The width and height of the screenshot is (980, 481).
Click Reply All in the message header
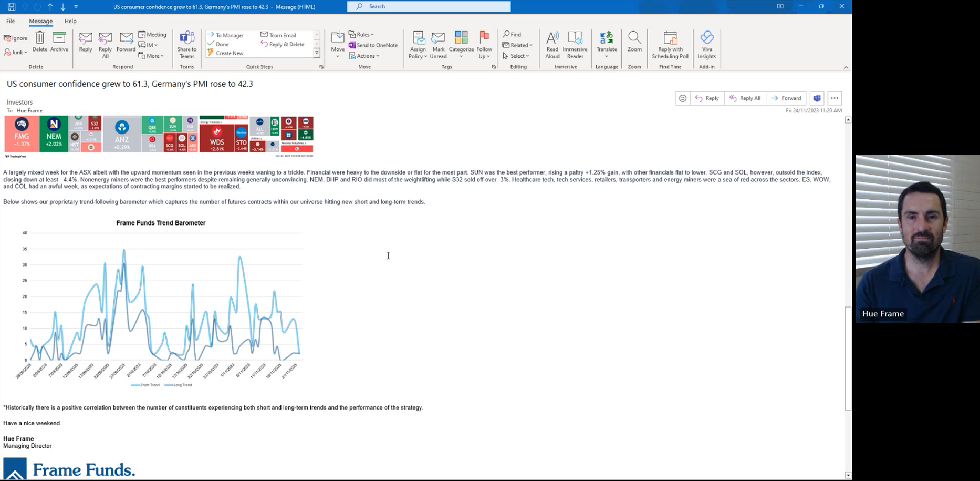tap(745, 98)
